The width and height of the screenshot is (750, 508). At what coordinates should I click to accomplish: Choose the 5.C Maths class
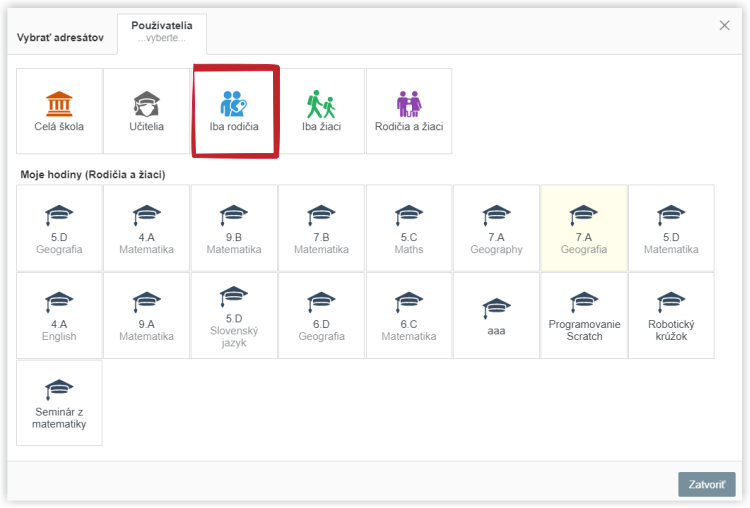click(409, 228)
